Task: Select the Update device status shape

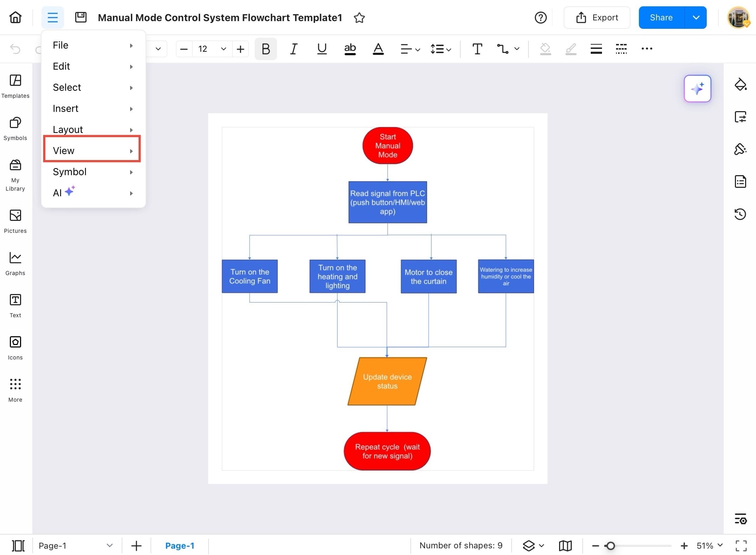Action: (387, 381)
